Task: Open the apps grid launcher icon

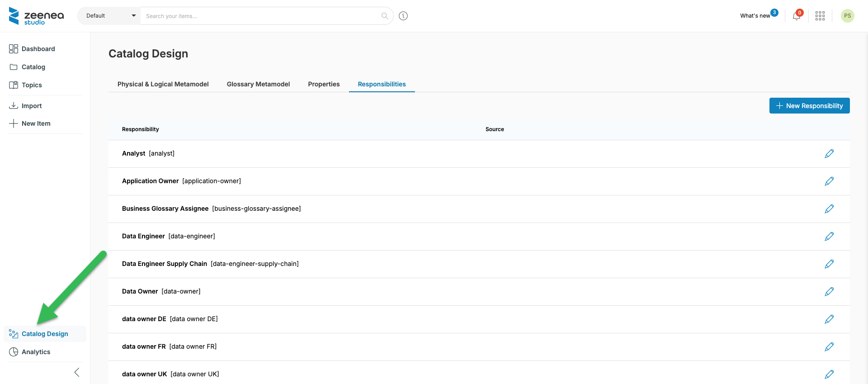Action: click(x=820, y=16)
